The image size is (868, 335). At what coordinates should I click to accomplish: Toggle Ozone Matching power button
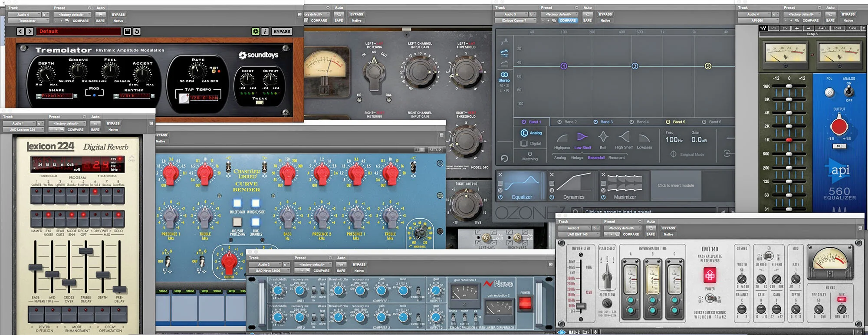[530, 154]
